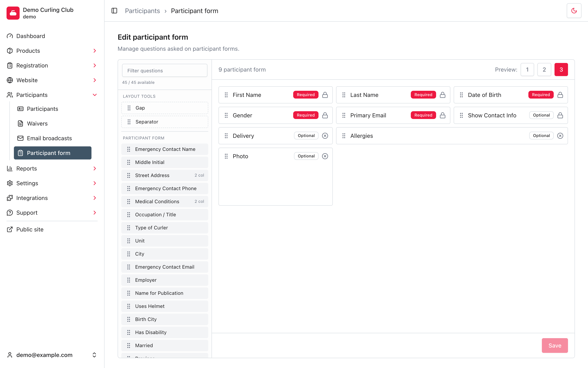Click the Filter questions input
Screen dimensions: 588x368
tap(165, 71)
